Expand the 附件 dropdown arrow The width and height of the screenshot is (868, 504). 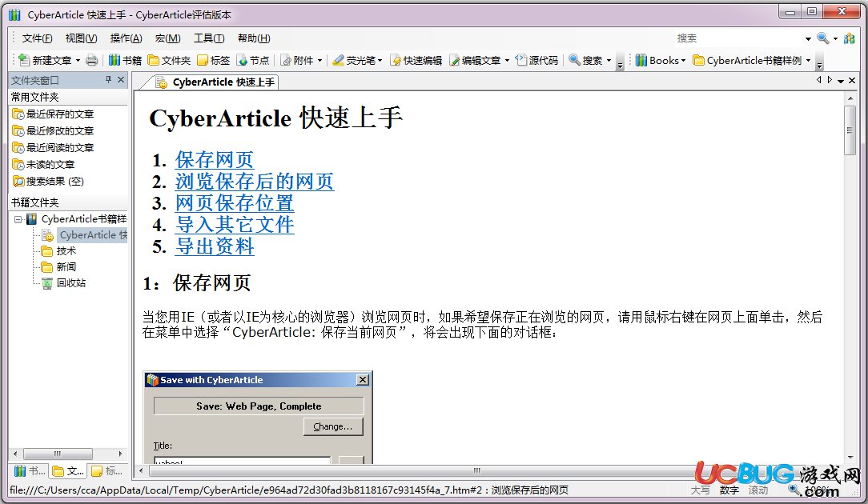coord(320,60)
